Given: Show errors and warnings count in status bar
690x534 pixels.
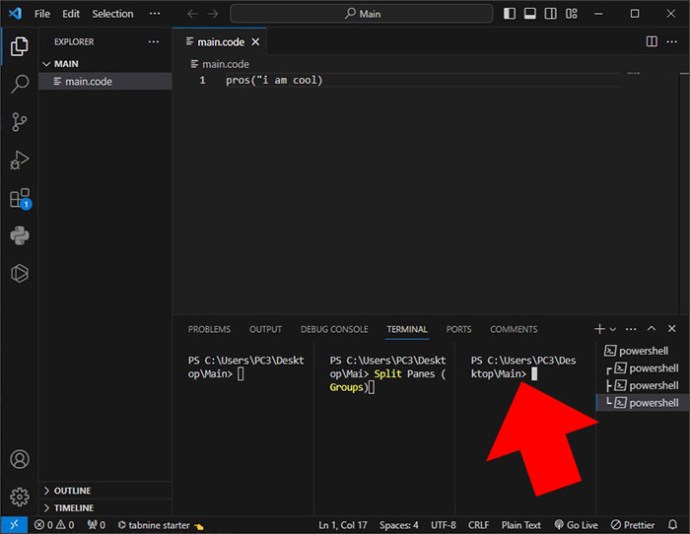Looking at the screenshot, I should click(x=54, y=525).
